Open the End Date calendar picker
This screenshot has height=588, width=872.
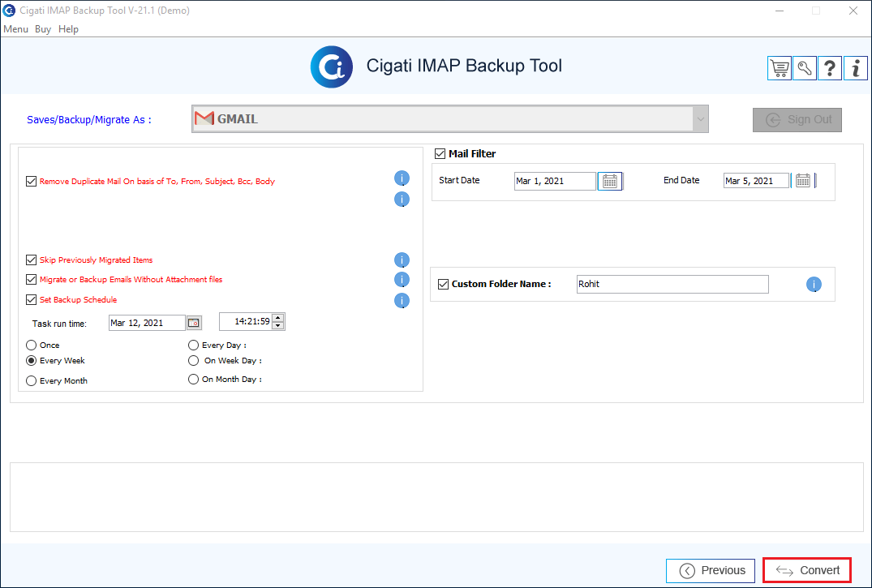point(802,181)
